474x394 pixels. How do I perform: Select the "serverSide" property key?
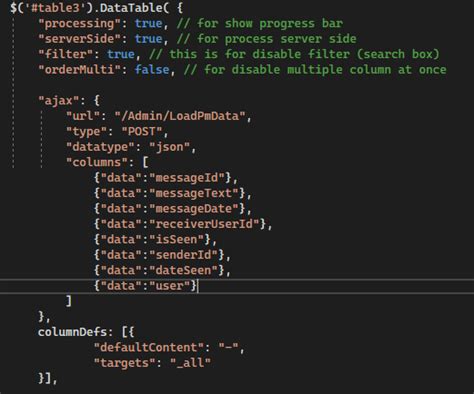pyautogui.click(x=79, y=39)
